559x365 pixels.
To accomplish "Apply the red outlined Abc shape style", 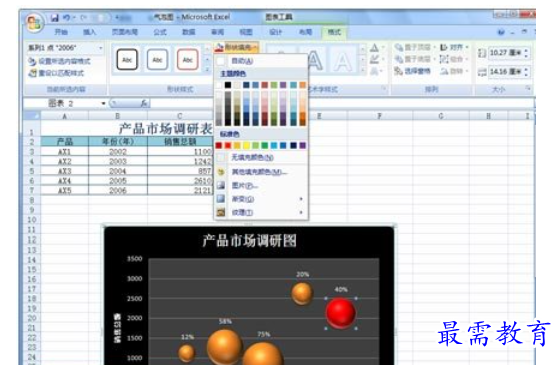I will pos(188,60).
